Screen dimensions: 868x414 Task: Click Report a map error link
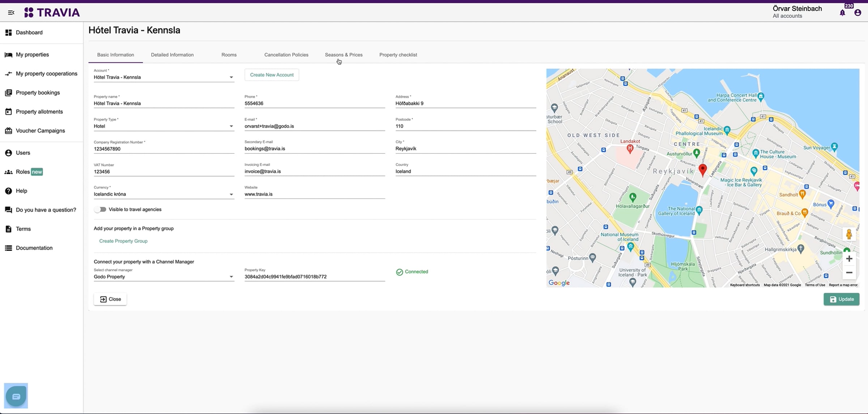pyautogui.click(x=843, y=285)
